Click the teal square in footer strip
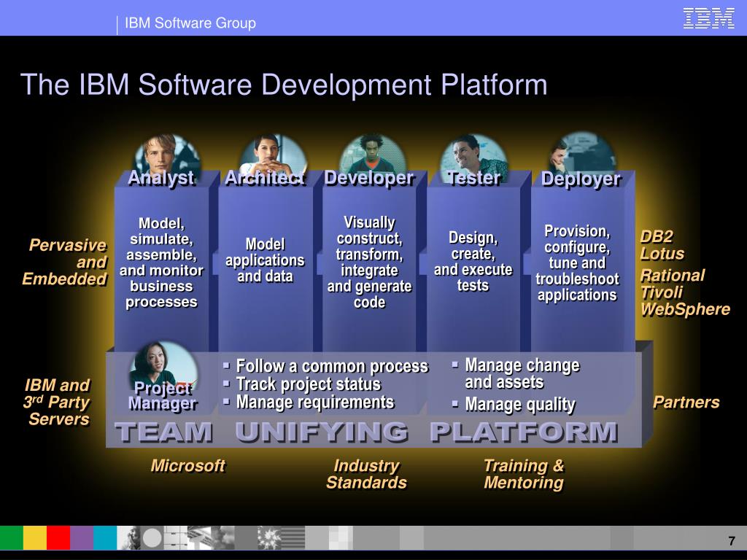The height and width of the screenshot is (560, 747). [105, 537]
